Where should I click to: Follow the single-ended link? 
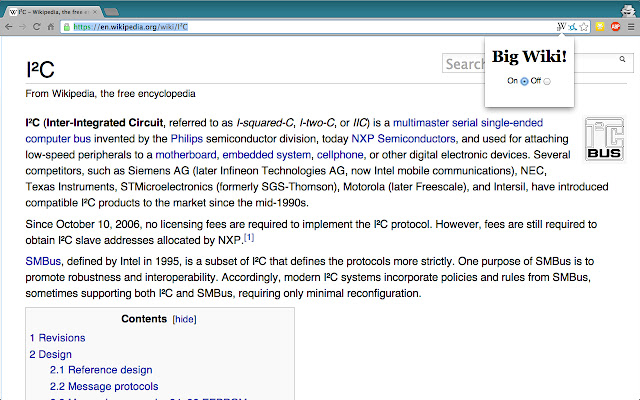coord(512,123)
